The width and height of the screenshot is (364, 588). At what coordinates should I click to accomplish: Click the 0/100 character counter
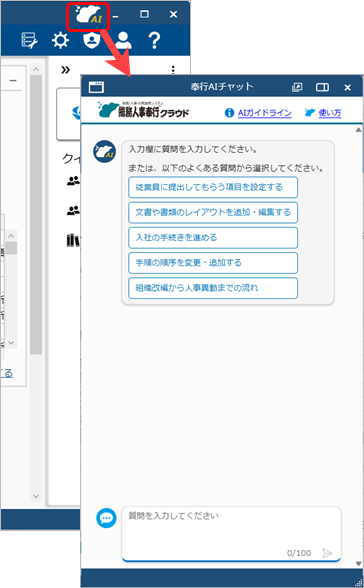click(299, 553)
